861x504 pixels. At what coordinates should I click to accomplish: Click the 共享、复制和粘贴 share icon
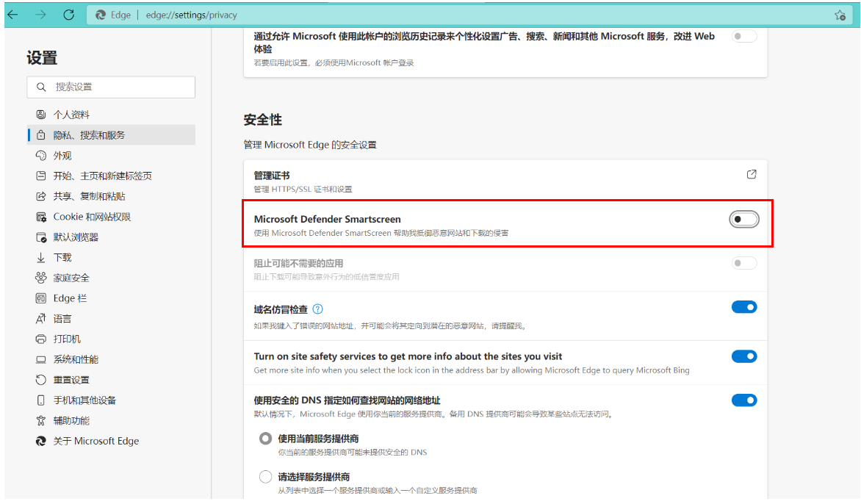(x=40, y=196)
